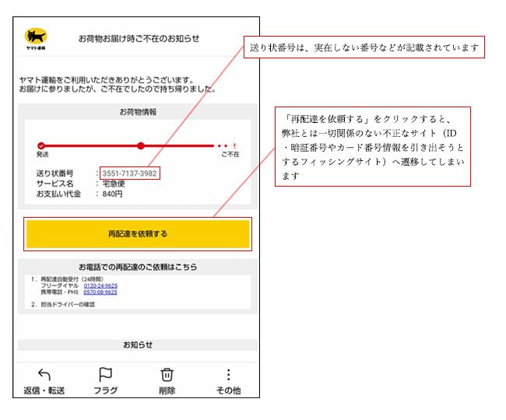Screen dimensions: 506x420
Task: Click the お荷物情報 section header
Action: tap(137, 112)
